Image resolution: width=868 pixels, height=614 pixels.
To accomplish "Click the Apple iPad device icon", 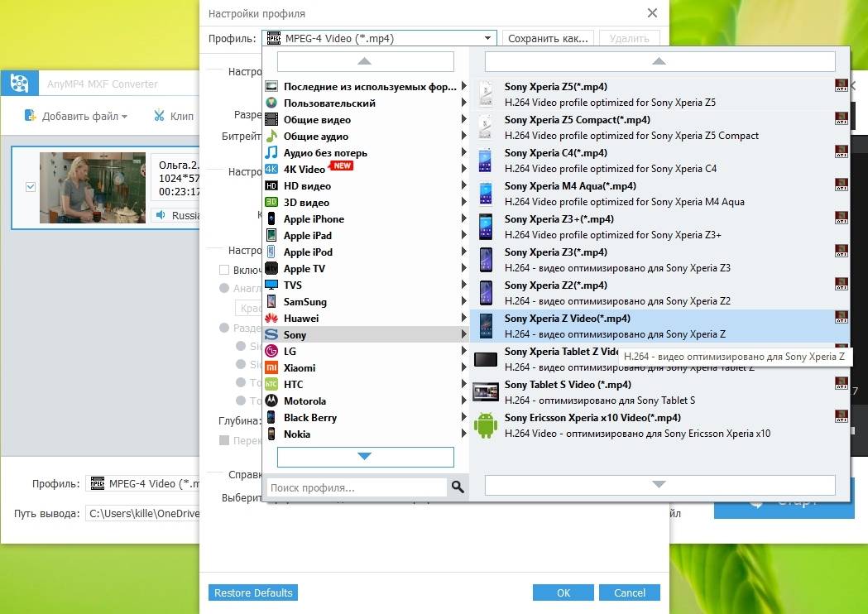I will coord(271,235).
